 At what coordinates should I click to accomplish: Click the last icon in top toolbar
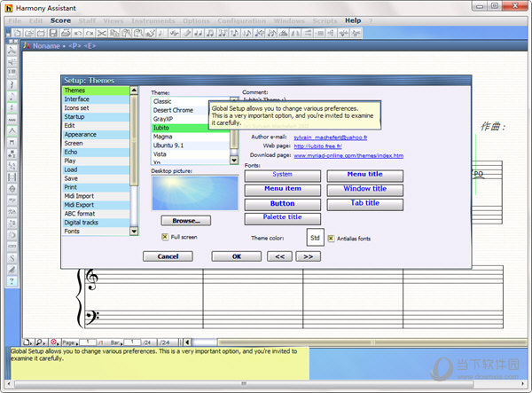(x=356, y=33)
